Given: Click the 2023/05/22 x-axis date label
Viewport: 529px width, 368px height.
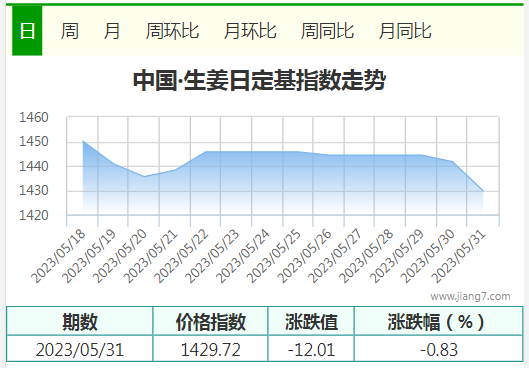Looking at the screenshot, I should point(181,257).
